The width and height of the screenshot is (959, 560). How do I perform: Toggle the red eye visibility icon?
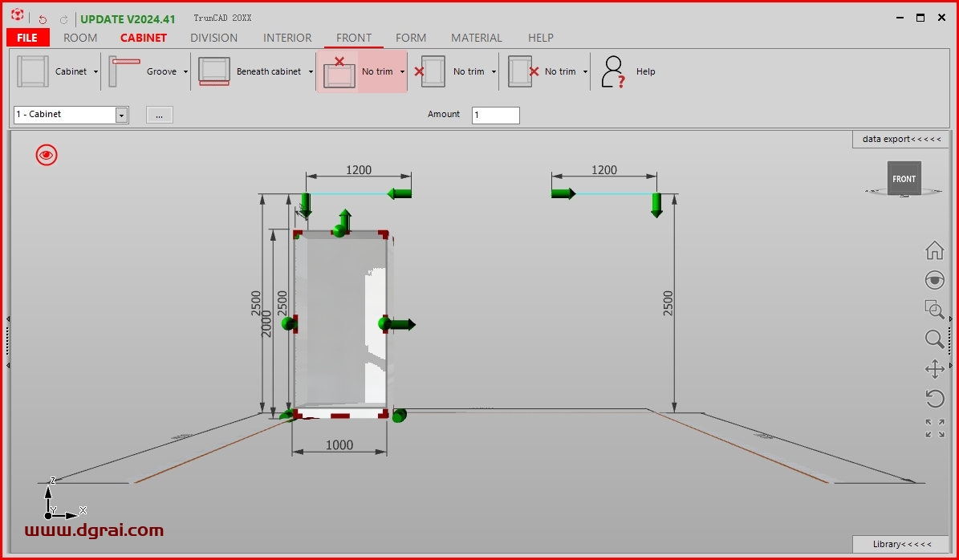47,156
